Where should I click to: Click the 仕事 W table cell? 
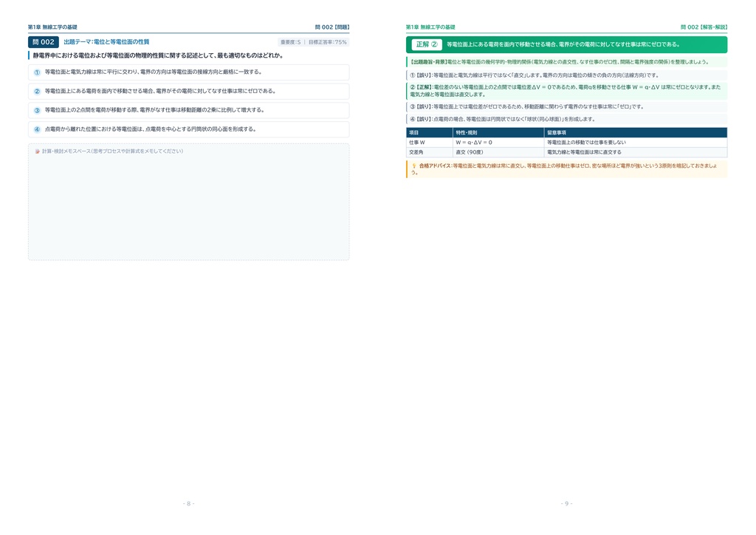[430, 143]
